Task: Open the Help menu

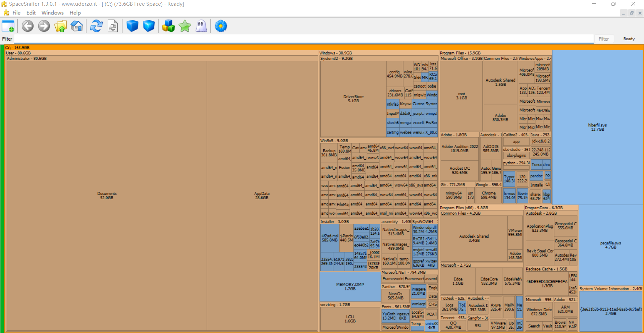Action: 75,13
